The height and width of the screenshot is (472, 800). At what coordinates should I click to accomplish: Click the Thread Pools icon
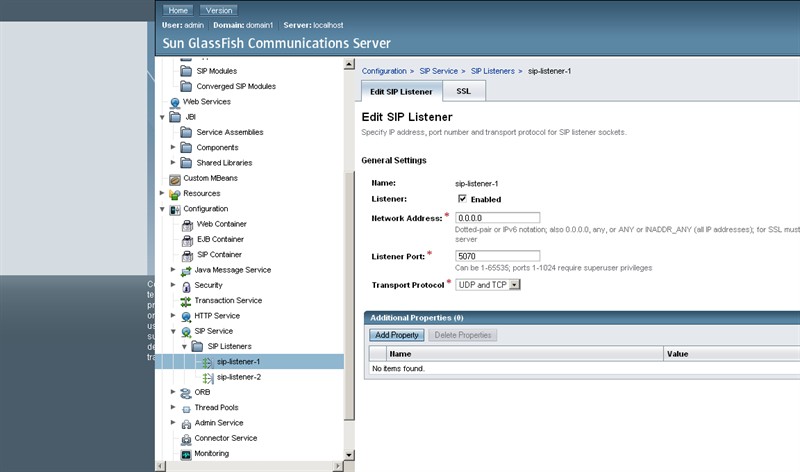(x=186, y=409)
